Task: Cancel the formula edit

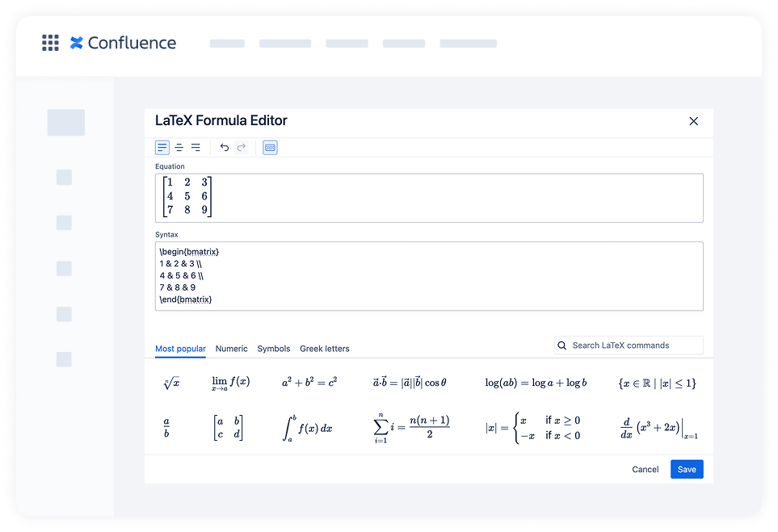Action: pyautogui.click(x=645, y=469)
